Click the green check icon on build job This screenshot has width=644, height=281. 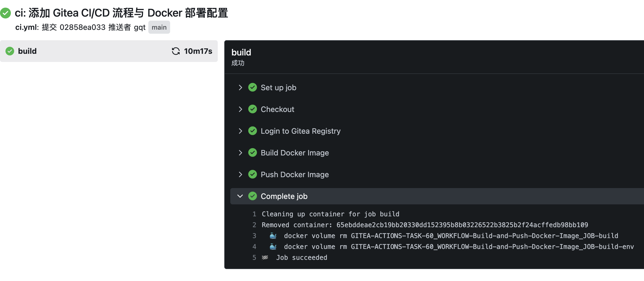(10, 51)
